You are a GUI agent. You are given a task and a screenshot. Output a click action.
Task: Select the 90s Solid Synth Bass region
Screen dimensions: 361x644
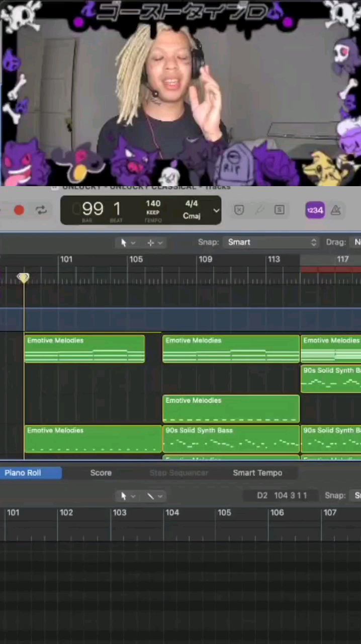click(231, 439)
